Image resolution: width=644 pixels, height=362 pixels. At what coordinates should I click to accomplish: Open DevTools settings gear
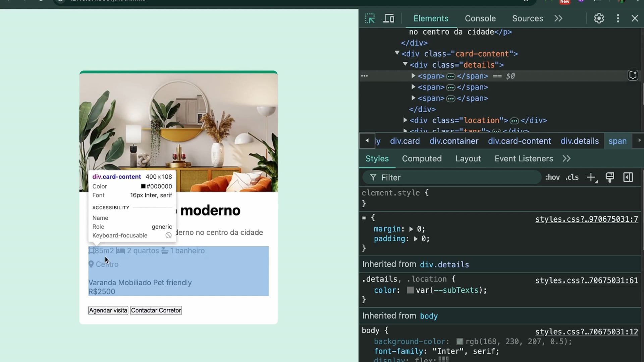599,18
